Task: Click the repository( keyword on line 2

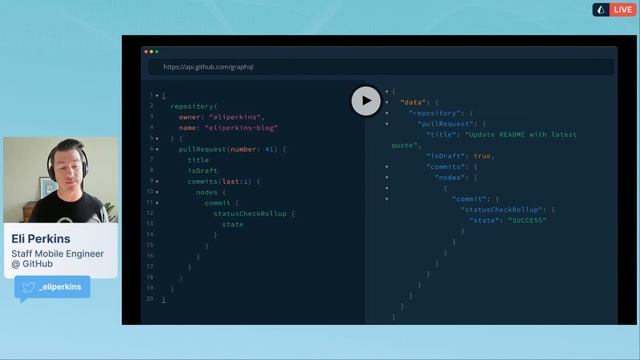Action: click(194, 107)
